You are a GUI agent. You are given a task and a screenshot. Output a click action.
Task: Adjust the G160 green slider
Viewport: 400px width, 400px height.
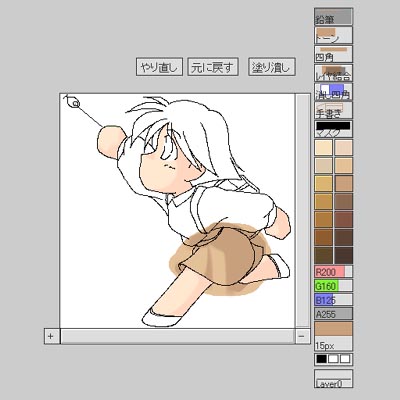[x=333, y=286]
